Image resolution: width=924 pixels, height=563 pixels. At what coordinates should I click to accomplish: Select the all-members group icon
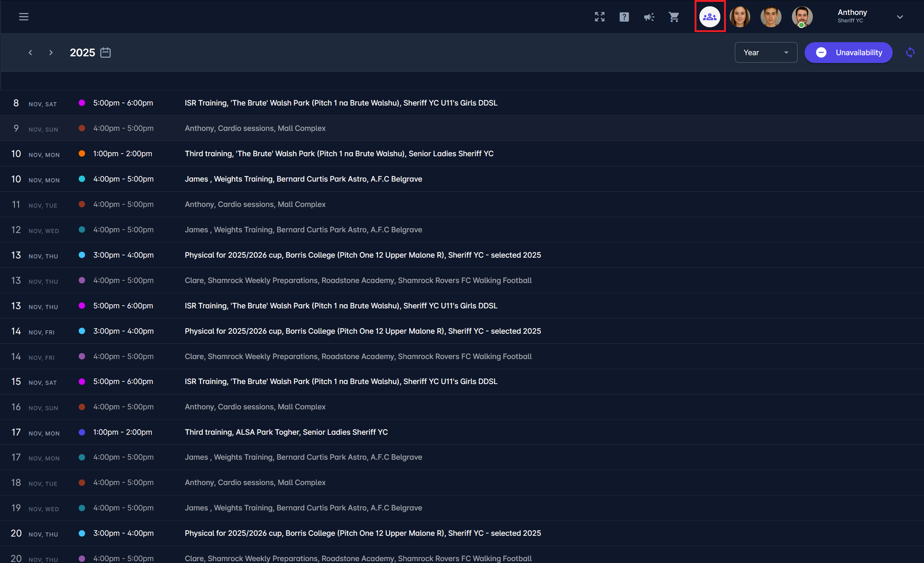[x=710, y=17]
